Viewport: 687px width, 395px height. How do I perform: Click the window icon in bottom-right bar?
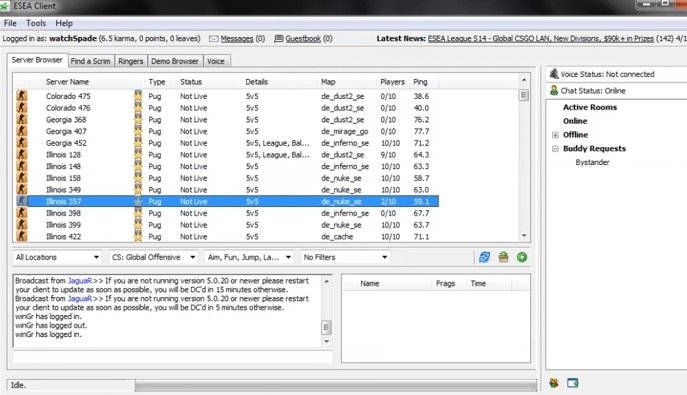pos(572,383)
